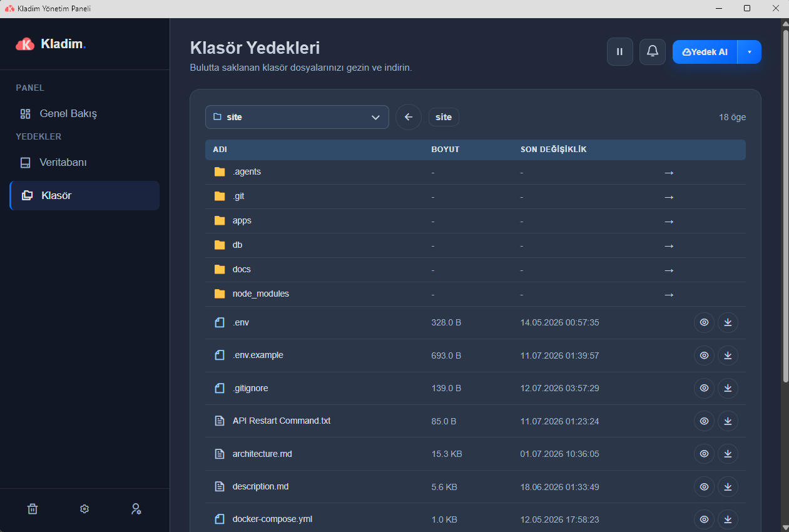Click the date 14.05.2026 00:57:35

[x=560, y=322]
